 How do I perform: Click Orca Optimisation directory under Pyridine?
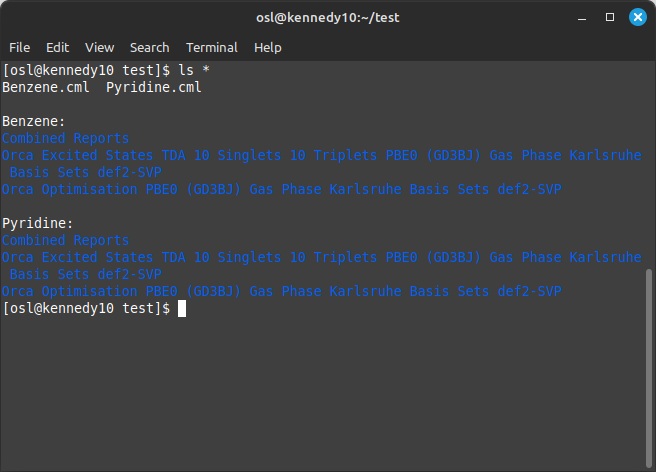click(x=282, y=291)
